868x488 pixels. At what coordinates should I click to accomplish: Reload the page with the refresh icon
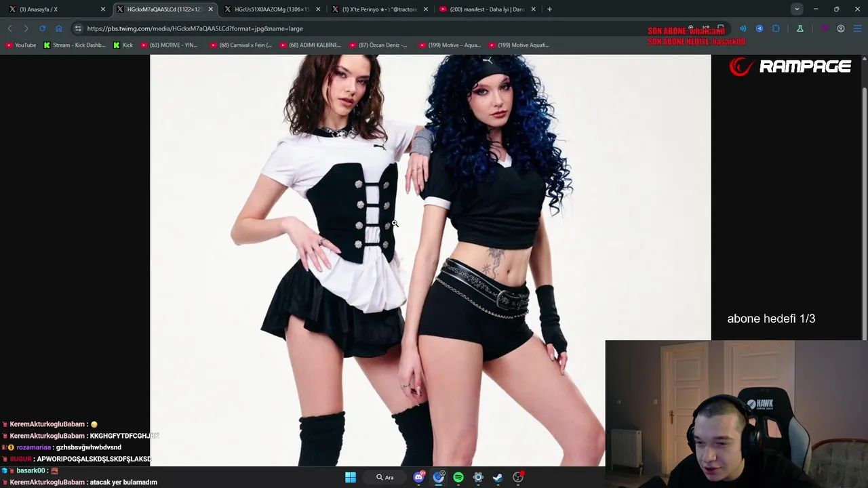point(42,28)
